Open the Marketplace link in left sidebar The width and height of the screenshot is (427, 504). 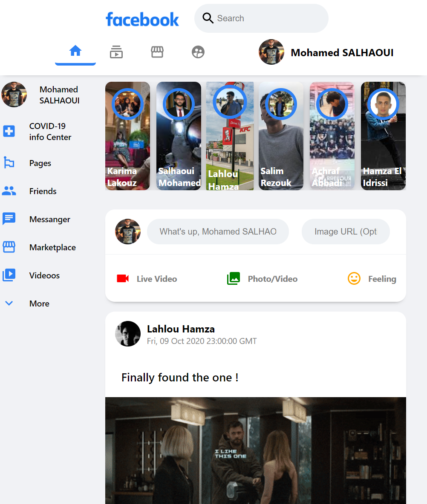pyautogui.click(x=52, y=247)
